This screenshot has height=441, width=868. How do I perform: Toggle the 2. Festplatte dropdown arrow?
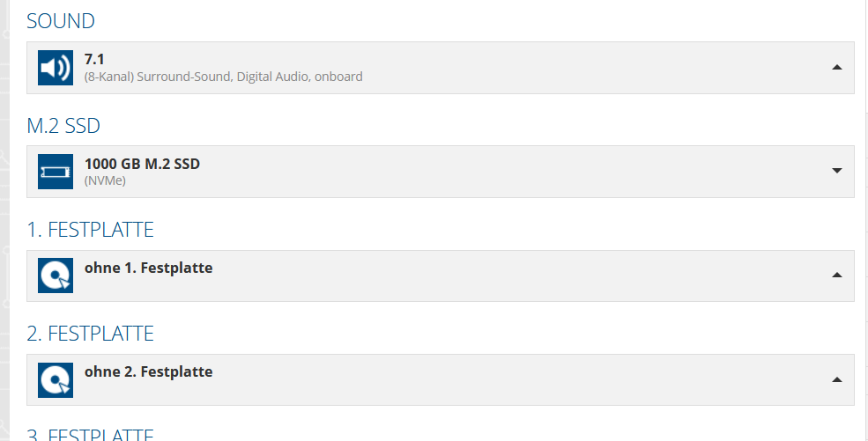(836, 379)
